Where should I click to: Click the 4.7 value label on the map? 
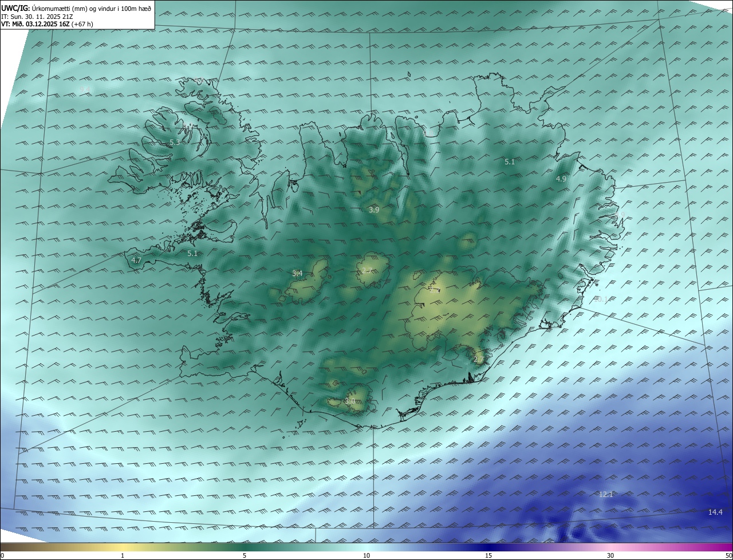[136, 260]
